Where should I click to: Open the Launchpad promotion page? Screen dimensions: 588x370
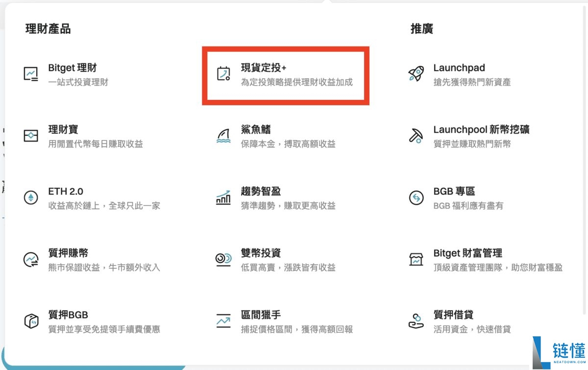click(459, 68)
